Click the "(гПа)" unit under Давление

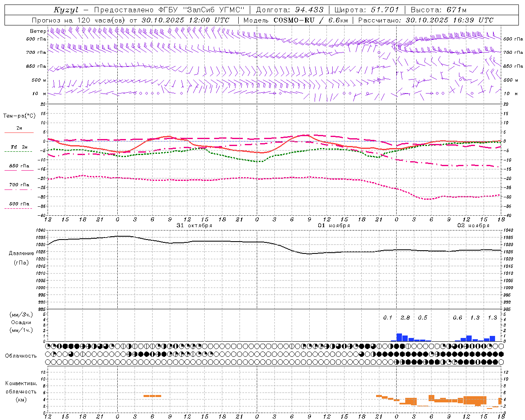(21, 263)
